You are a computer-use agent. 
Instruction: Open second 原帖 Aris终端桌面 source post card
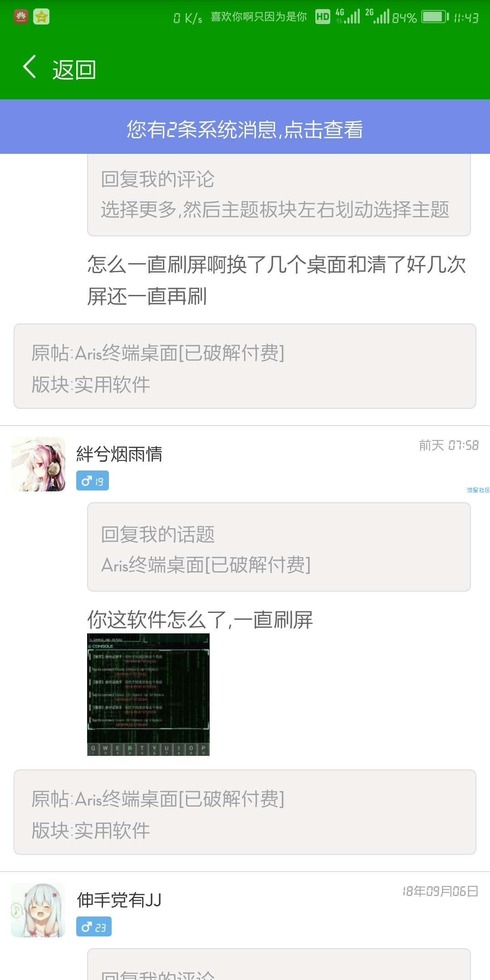[245, 812]
